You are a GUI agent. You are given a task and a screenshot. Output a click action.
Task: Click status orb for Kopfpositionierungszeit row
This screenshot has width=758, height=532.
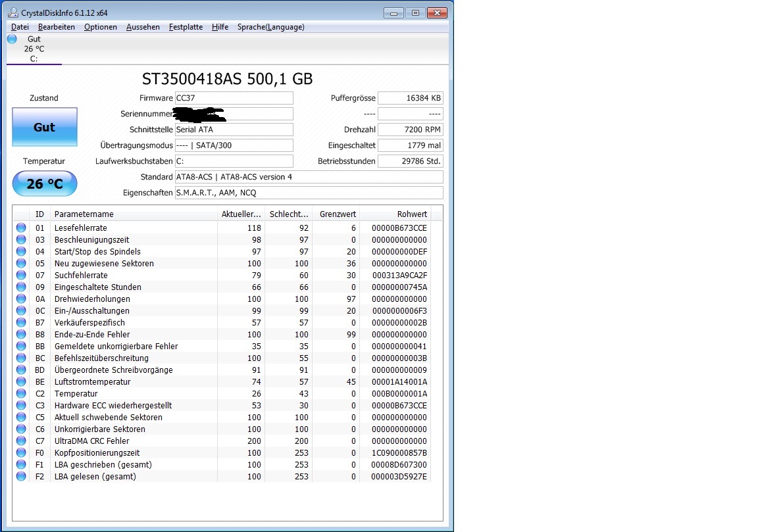tap(21, 452)
